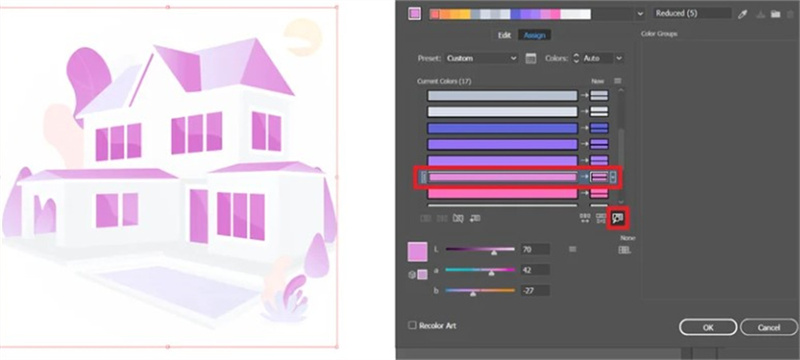Enable the Recolor Art checkbox
800x360 pixels.
pos(412,325)
